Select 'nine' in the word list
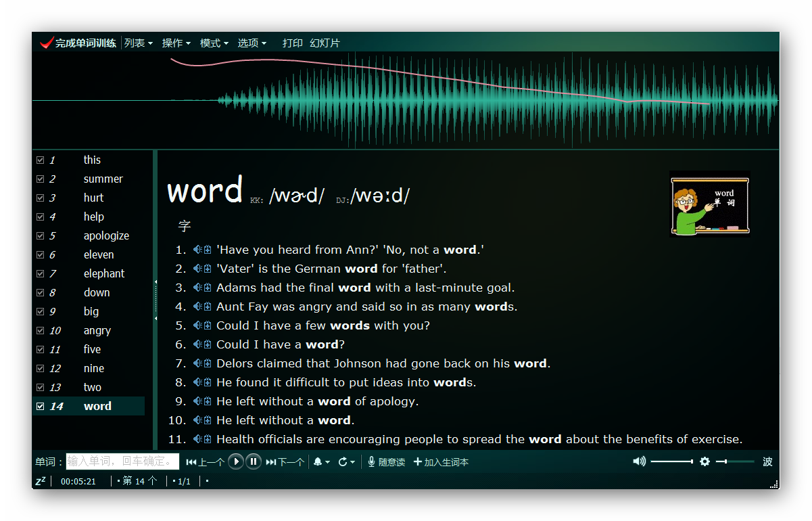The image size is (812, 521). pyautogui.click(x=94, y=369)
